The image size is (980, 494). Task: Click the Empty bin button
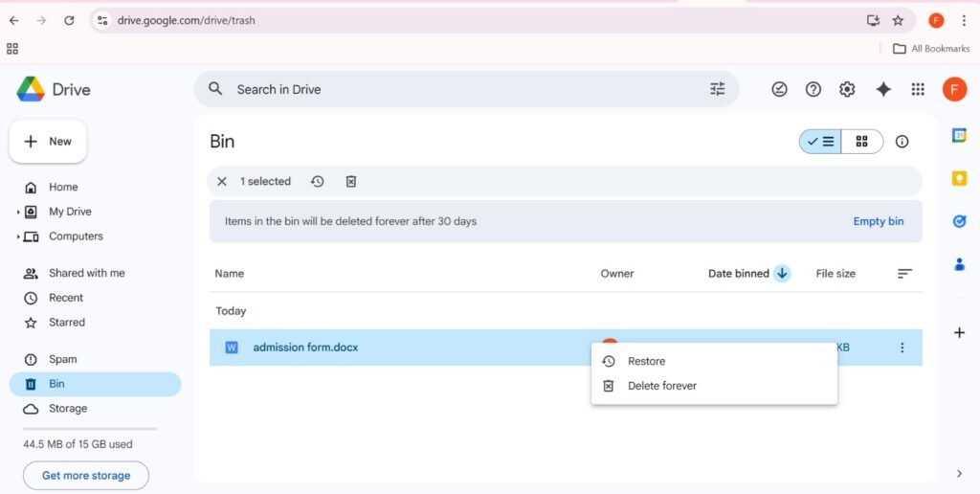(878, 221)
